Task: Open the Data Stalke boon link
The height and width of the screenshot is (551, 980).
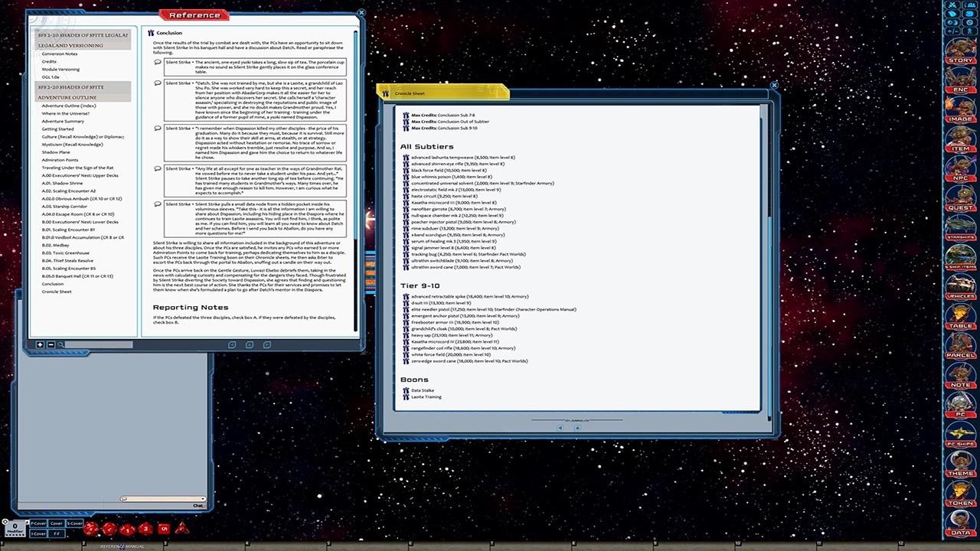Action: pos(422,390)
